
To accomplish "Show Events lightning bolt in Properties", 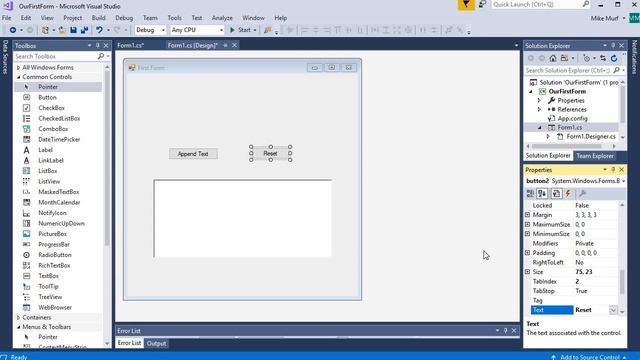I will [x=568, y=193].
